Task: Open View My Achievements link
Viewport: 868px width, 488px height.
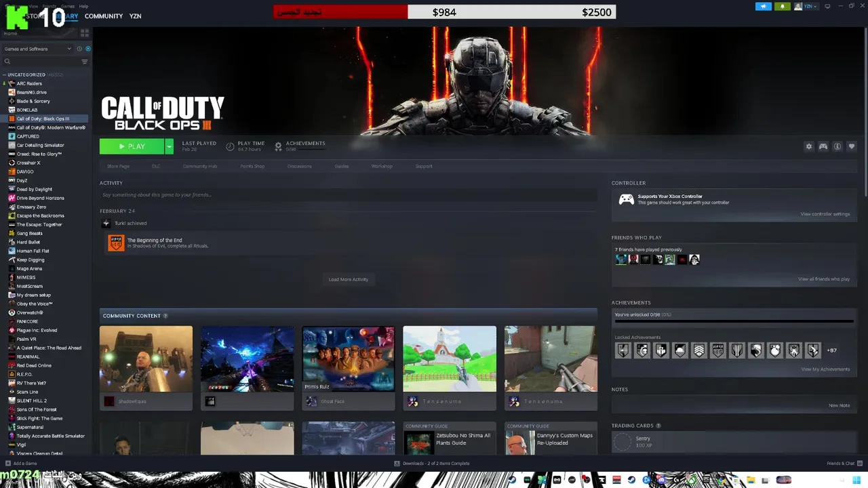Action: coord(825,369)
